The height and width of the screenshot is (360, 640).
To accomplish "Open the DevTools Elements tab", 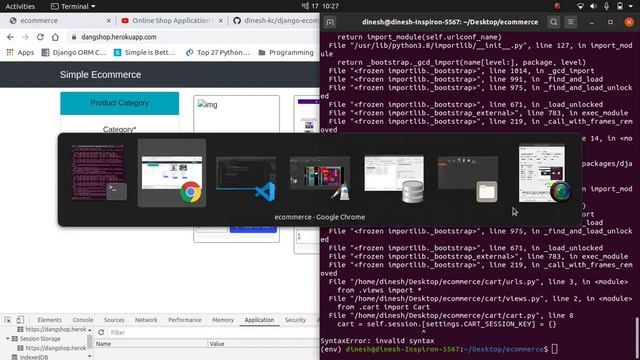I will tap(49, 320).
